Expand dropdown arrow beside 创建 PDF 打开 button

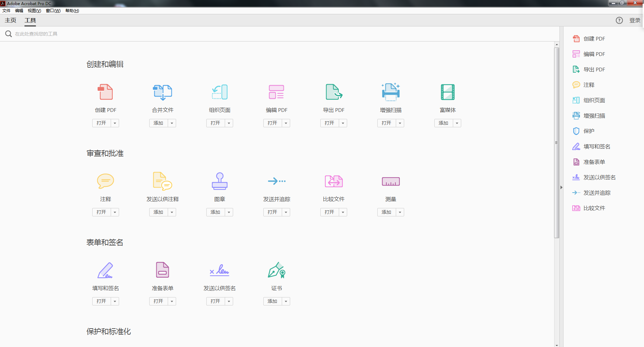pos(115,123)
